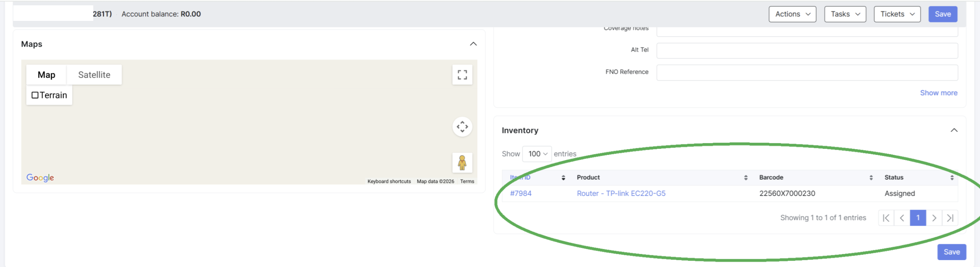The width and height of the screenshot is (980, 267).
Task: Open the Tasks dropdown menu
Action: (845, 14)
